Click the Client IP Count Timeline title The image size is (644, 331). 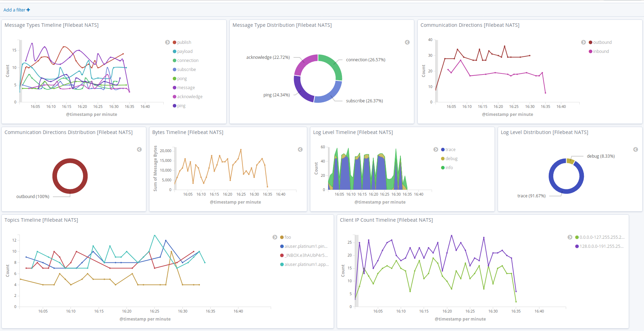(x=386, y=220)
